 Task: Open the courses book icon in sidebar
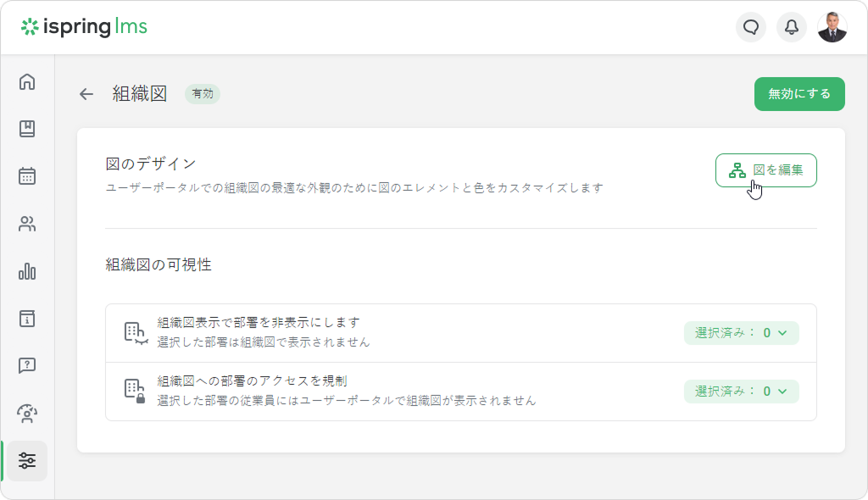click(x=27, y=129)
